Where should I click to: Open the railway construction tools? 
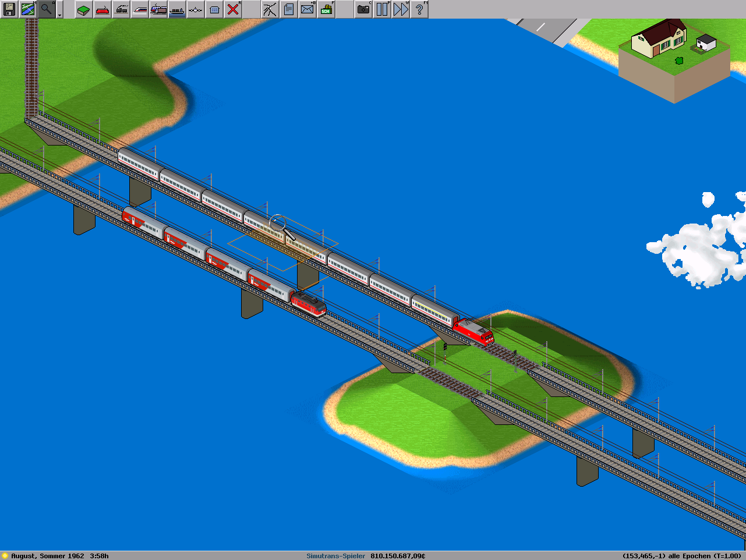pyautogui.click(x=102, y=9)
